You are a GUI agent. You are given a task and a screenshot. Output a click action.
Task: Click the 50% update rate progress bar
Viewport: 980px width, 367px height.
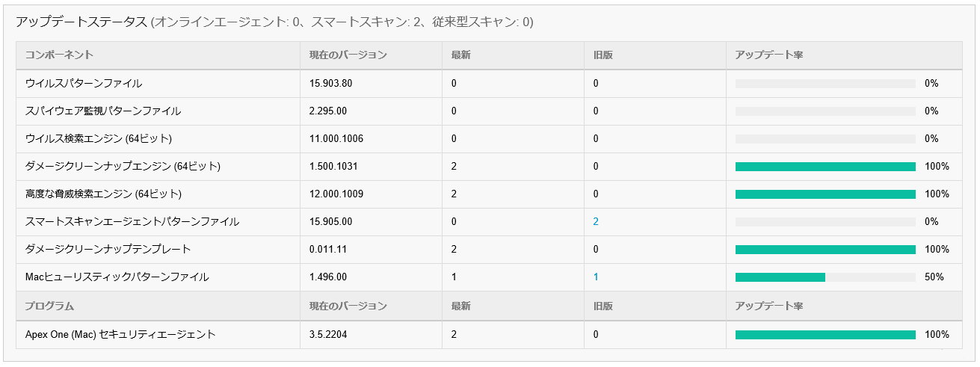click(x=825, y=277)
